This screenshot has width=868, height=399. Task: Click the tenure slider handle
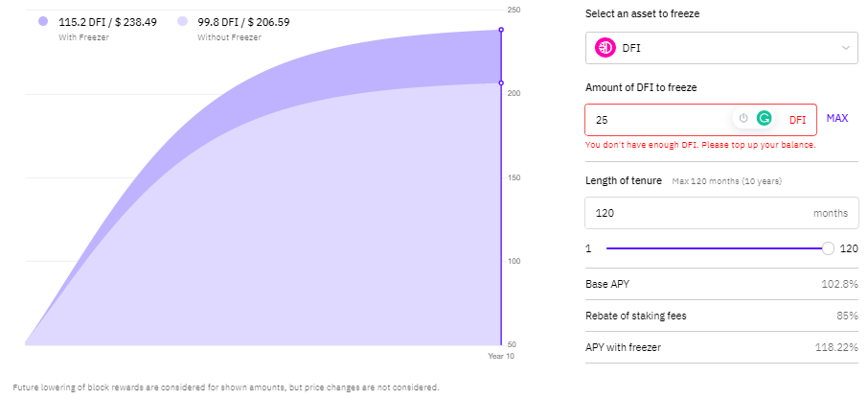click(828, 248)
